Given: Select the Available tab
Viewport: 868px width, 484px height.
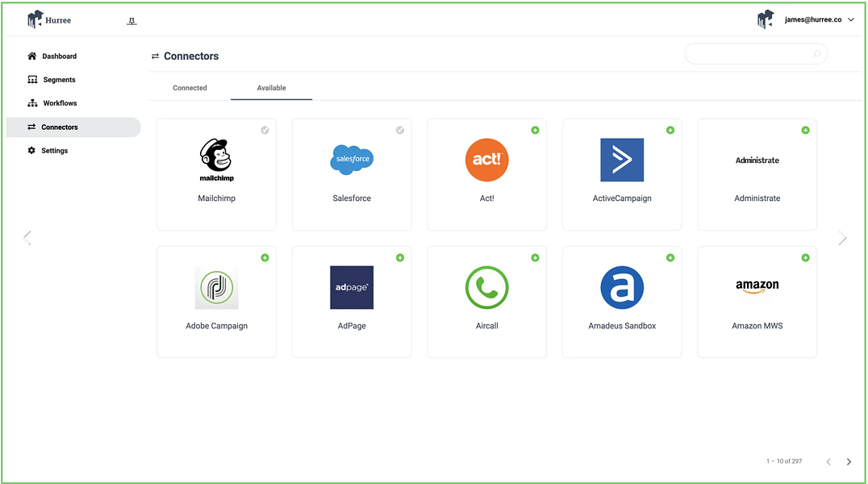Looking at the screenshot, I should [x=271, y=88].
